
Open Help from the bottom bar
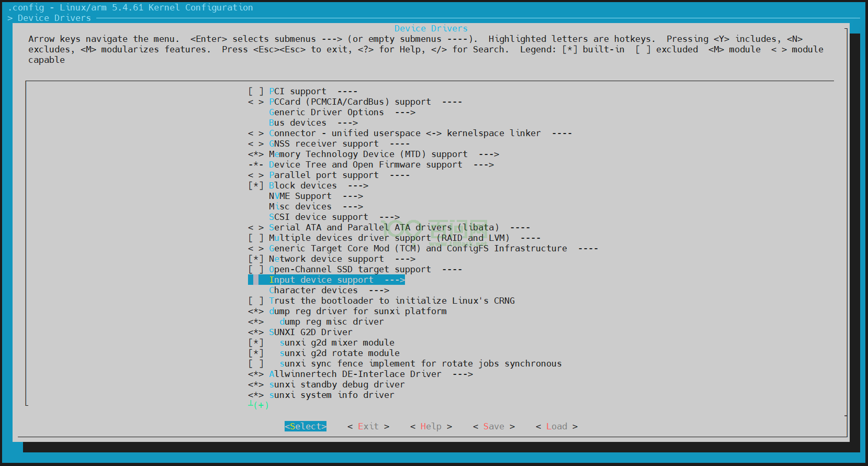click(x=431, y=427)
